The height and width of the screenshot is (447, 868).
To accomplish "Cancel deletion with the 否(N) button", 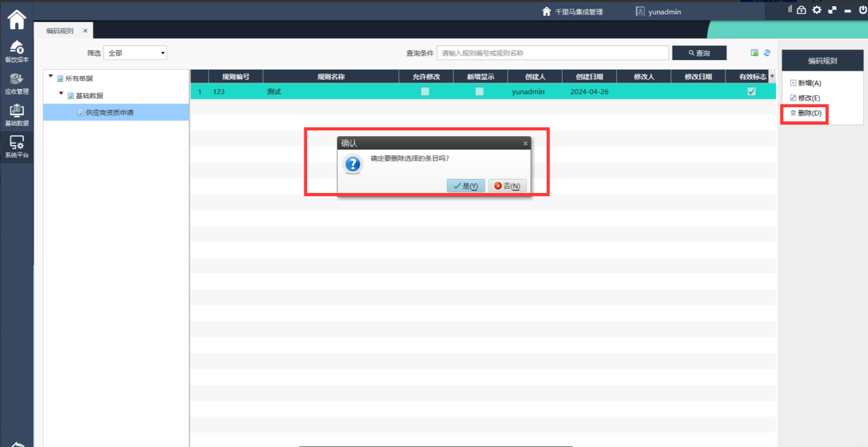I will (x=507, y=186).
